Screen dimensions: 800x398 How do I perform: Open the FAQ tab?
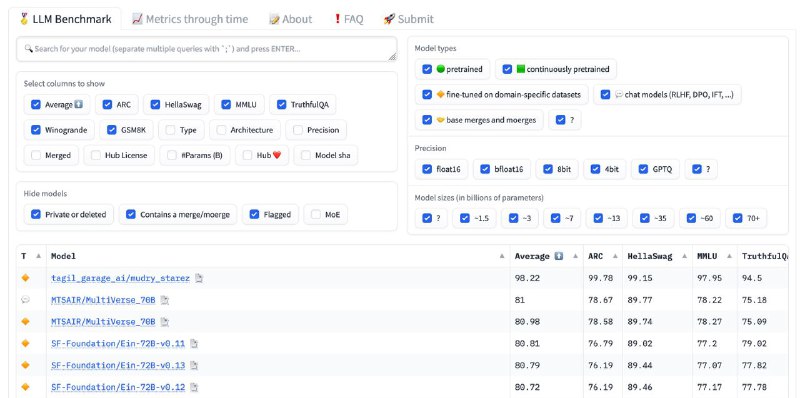(348, 19)
